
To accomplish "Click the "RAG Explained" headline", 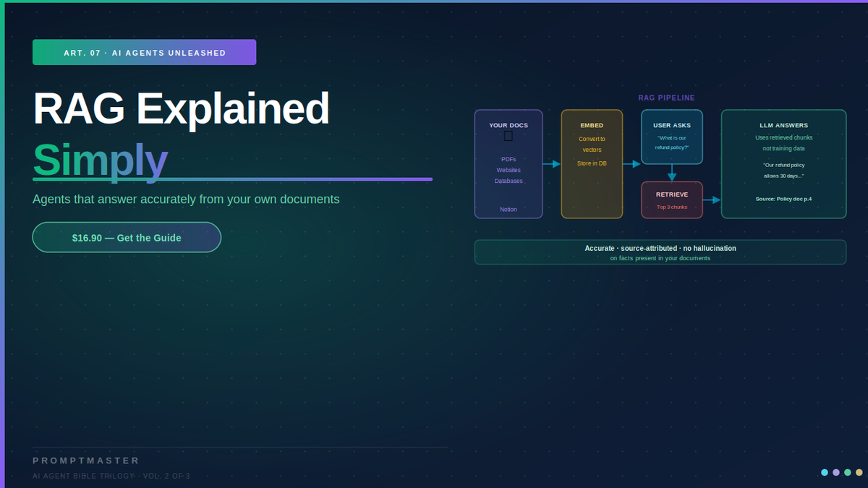I will point(181,108).
